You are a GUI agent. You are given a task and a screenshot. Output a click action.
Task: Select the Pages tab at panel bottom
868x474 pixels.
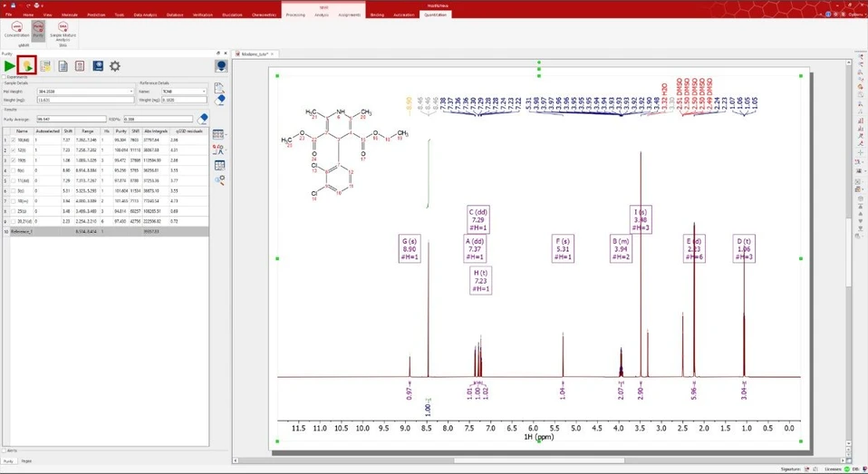click(x=26, y=460)
